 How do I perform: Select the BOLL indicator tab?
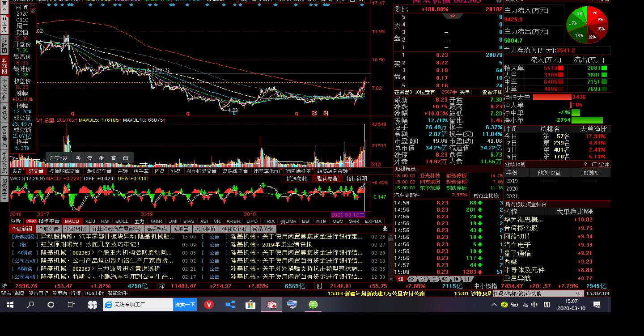[122, 221]
